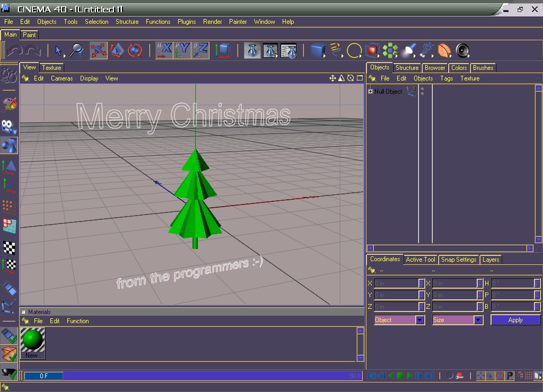Select the Rotate tool
Viewport: 543px width, 392px height.
(135, 50)
